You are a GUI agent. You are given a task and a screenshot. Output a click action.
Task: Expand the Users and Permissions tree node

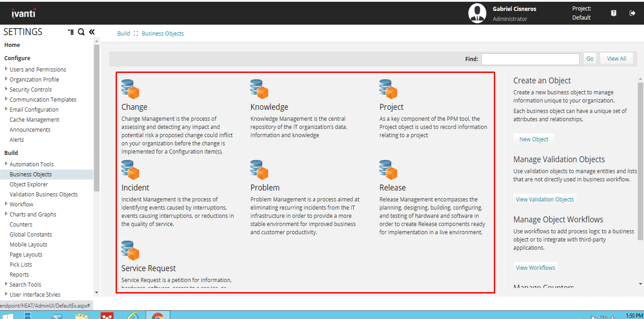click(6, 69)
